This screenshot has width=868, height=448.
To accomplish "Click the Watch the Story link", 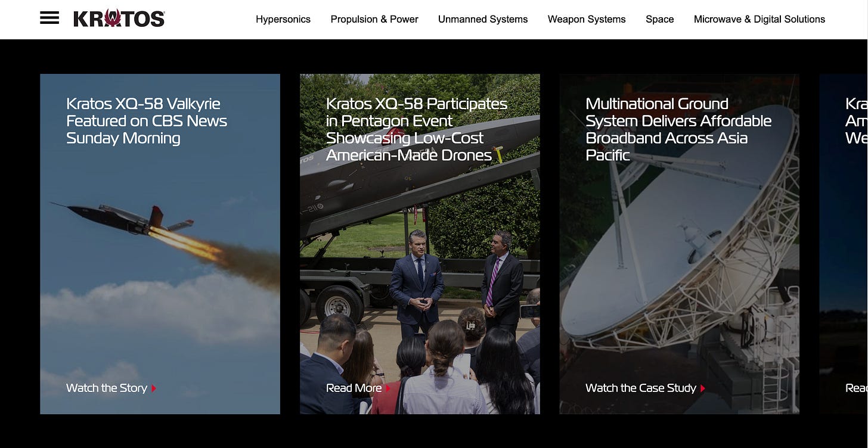I will coord(107,388).
